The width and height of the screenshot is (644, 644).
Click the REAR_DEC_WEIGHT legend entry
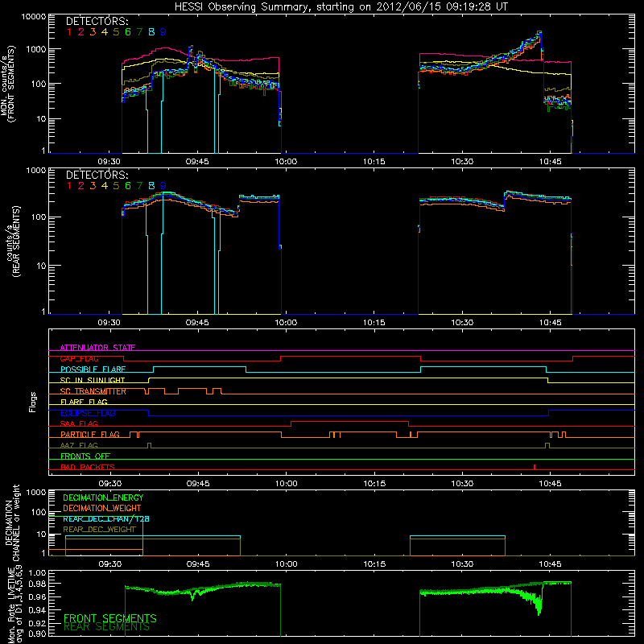pos(99,530)
